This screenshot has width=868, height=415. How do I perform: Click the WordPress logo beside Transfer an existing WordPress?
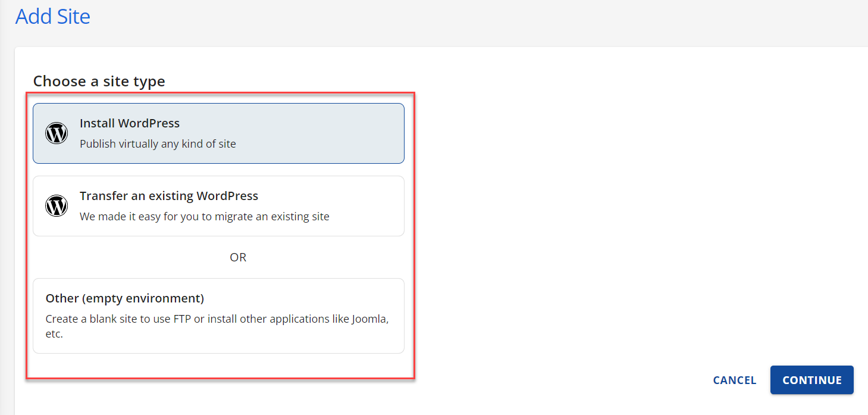(x=57, y=206)
